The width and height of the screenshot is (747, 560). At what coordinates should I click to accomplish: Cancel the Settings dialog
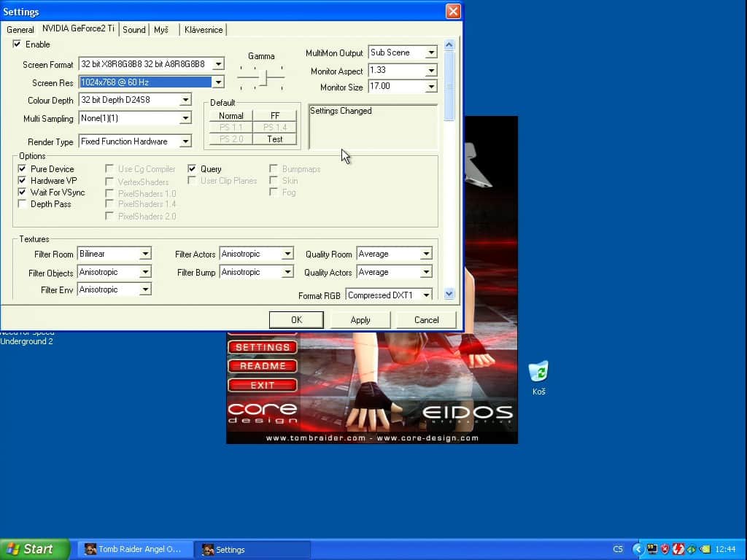click(x=426, y=320)
